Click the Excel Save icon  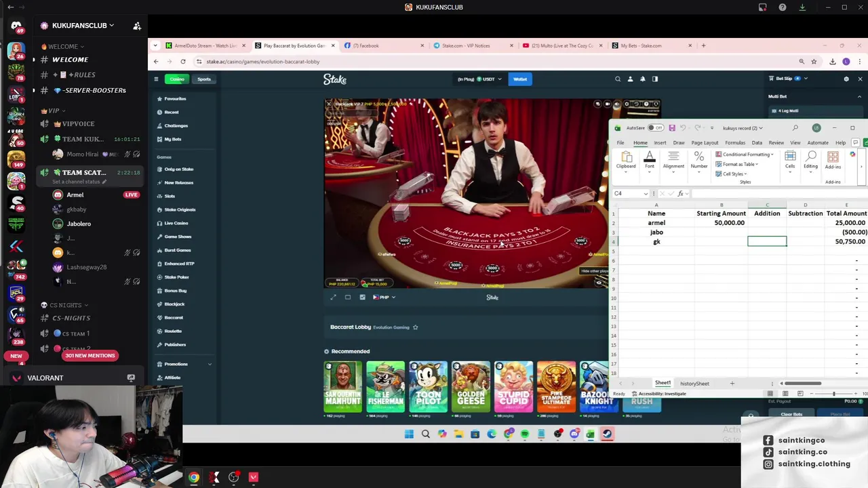pos(672,128)
